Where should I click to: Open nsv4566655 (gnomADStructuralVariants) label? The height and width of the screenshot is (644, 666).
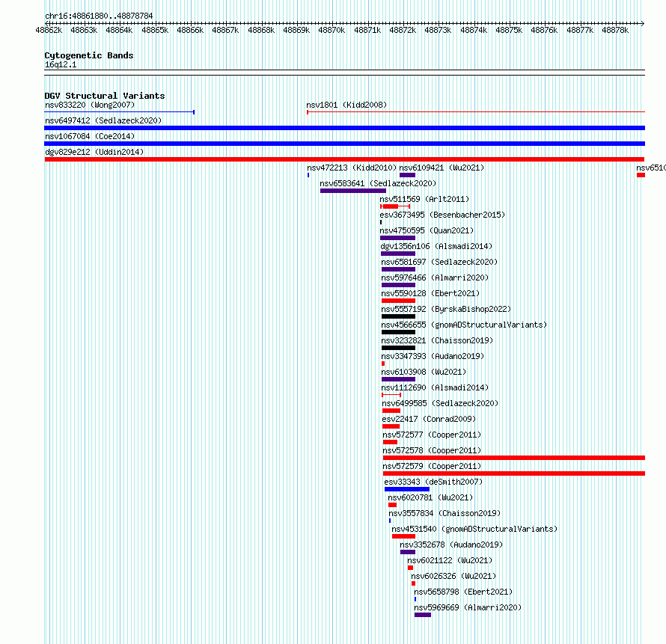click(464, 325)
